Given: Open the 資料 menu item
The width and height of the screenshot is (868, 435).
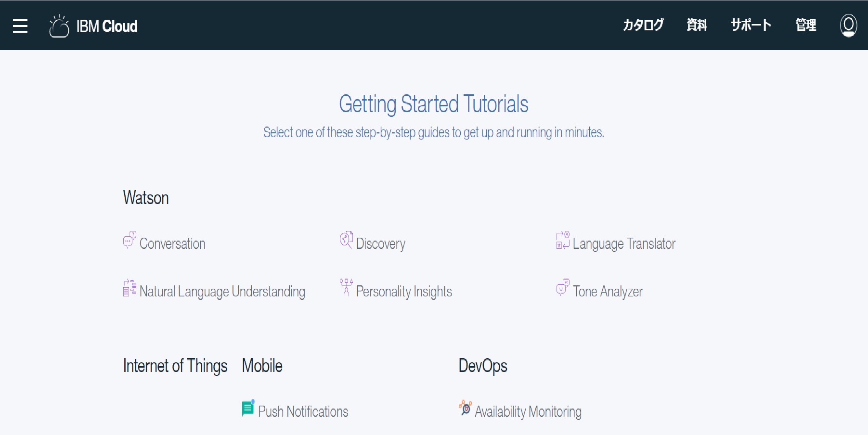Looking at the screenshot, I should tap(697, 25).
